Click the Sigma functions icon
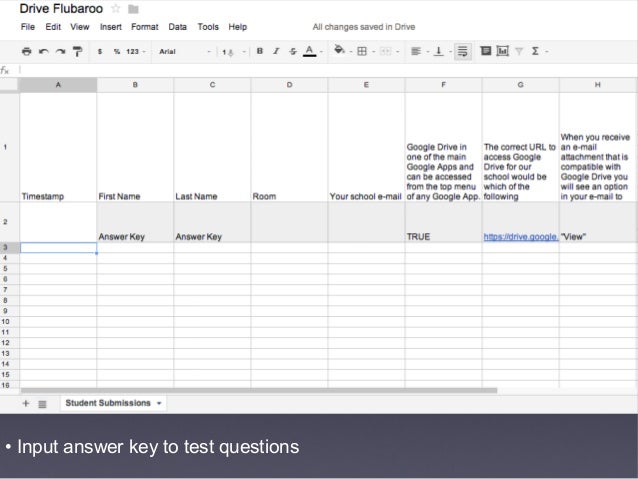Image resolution: width=638 pixels, height=479 pixels. coord(536,49)
